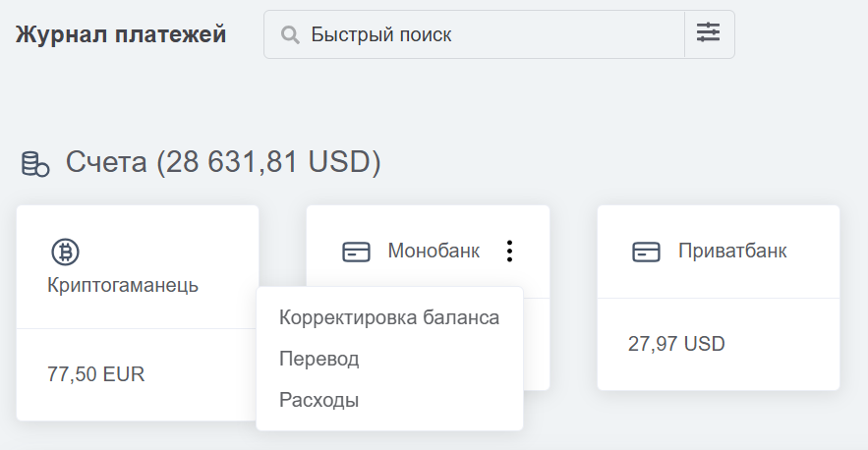868x450 pixels.
Task: Click the Криптогаманець wallet label
Action: click(123, 286)
